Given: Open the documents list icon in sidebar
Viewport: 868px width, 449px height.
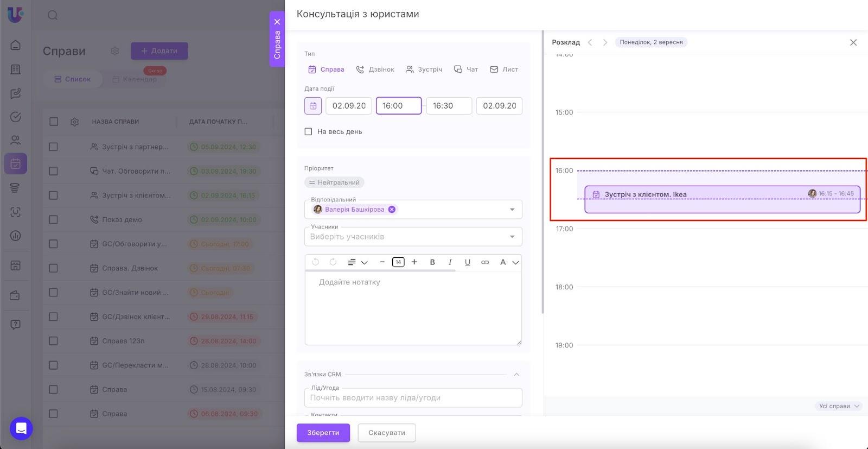Looking at the screenshot, I should click(16, 69).
